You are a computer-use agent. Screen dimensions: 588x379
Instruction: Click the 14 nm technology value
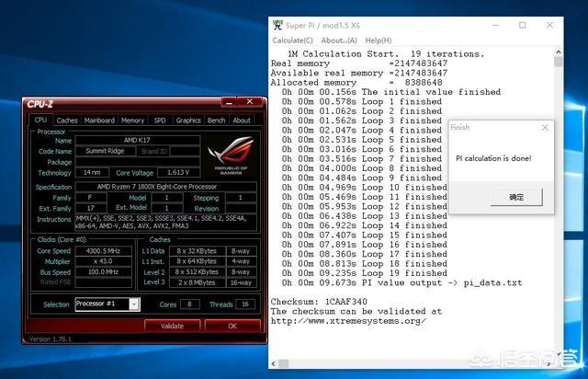92,172
